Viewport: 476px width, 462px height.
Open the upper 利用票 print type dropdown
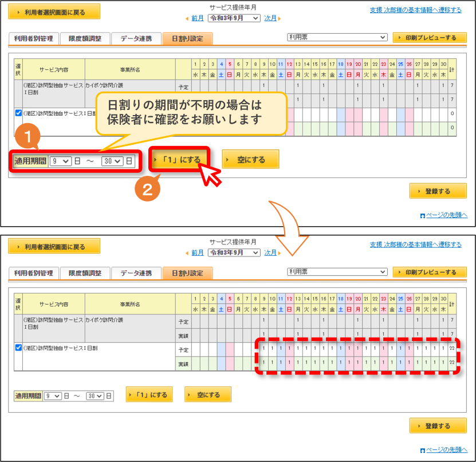pos(337,37)
